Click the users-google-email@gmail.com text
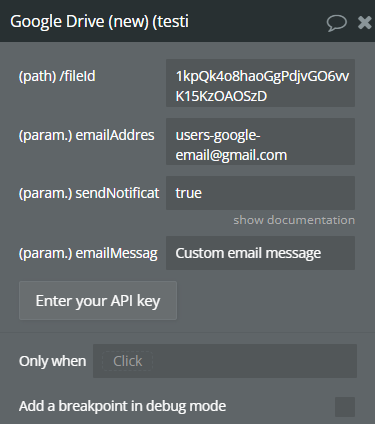The image size is (375, 424). click(x=231, y=145)
